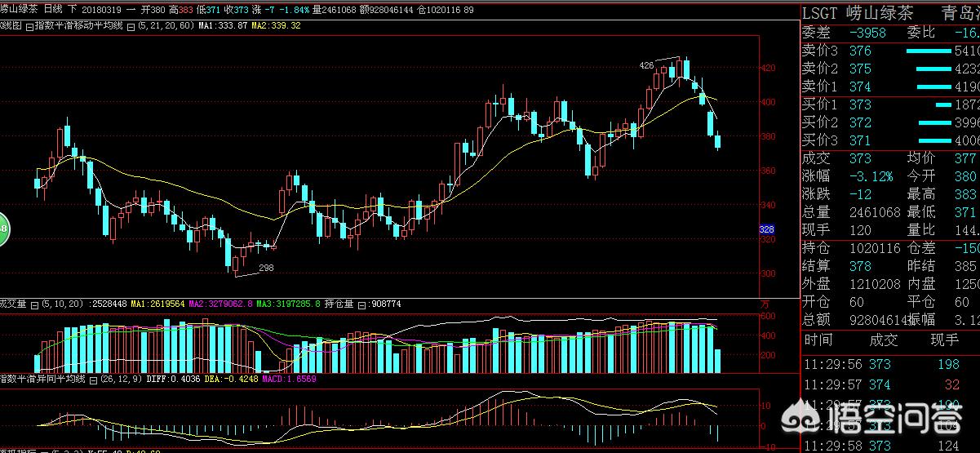Select the 卖价3 376 ask row
The image size is (980, 453).
[x=890, y=51]
